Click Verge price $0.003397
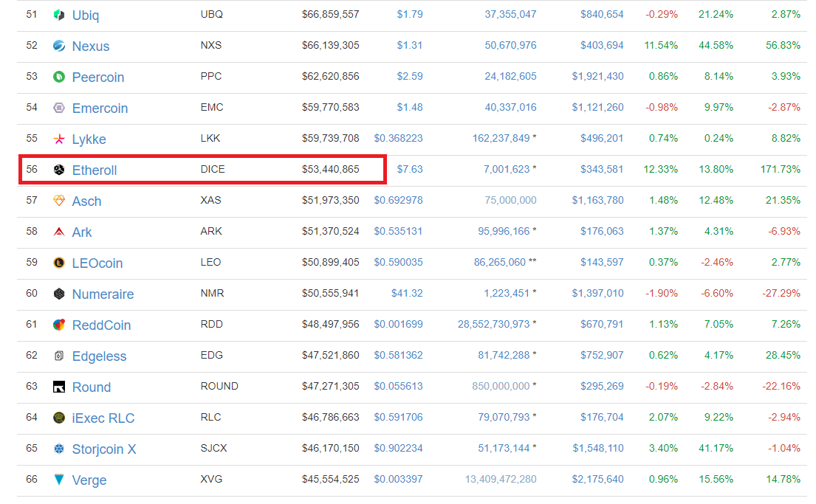The height and width of the screenshot is (504, 816). pos(398,479)
